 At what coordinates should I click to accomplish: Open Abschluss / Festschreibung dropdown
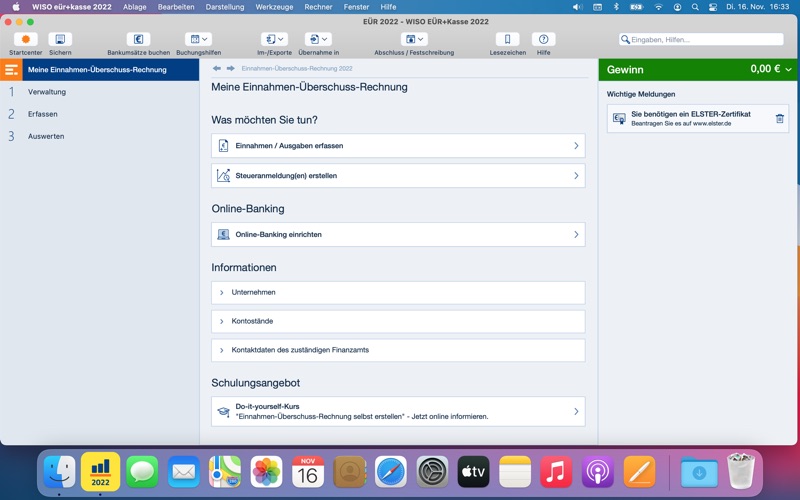tap(414, 39)
